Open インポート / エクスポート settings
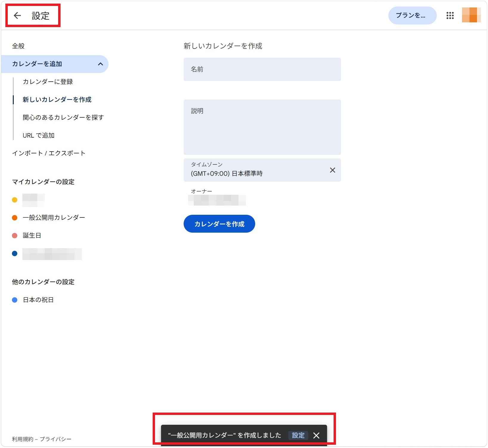This screenshot has height=448, width=488. coord(49,153)
